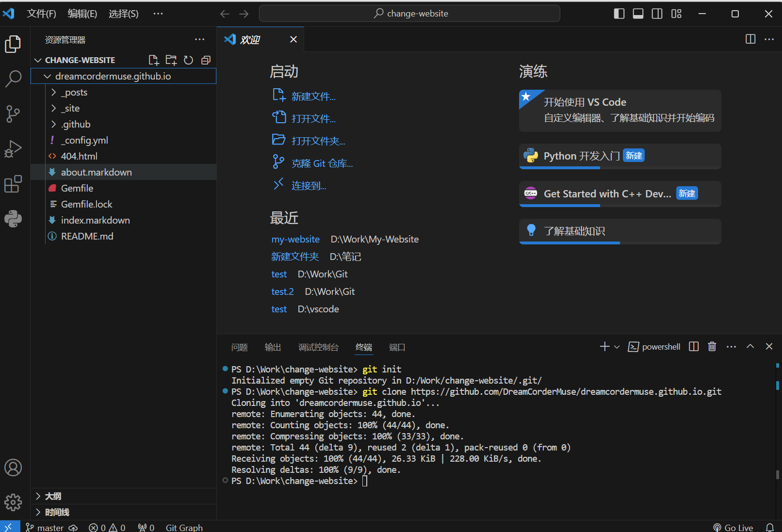This screenshot has height=532, width=782.
Task: Refresh the explorer file tree
Action: pyautogui.click(x=188, y=60)
